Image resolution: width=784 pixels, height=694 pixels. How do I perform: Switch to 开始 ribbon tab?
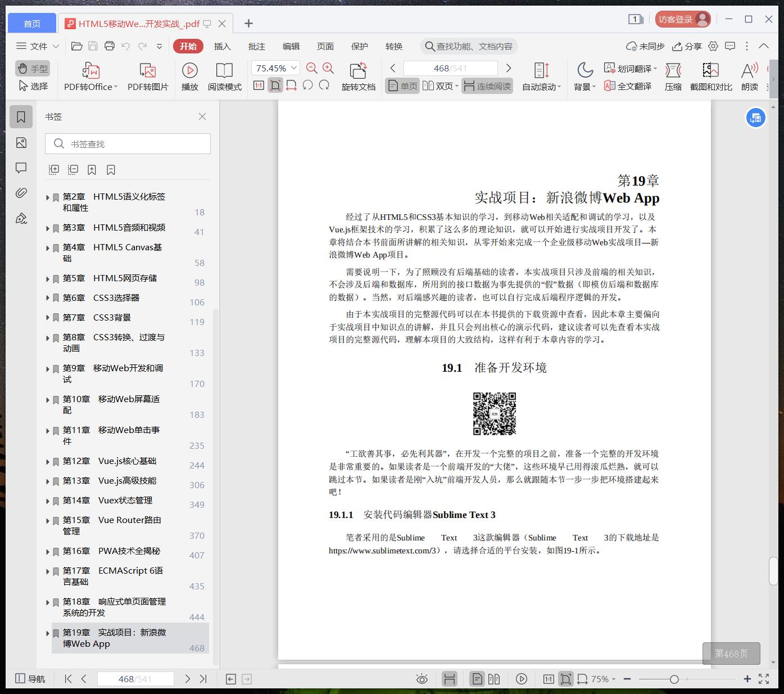tap(188, 46)
